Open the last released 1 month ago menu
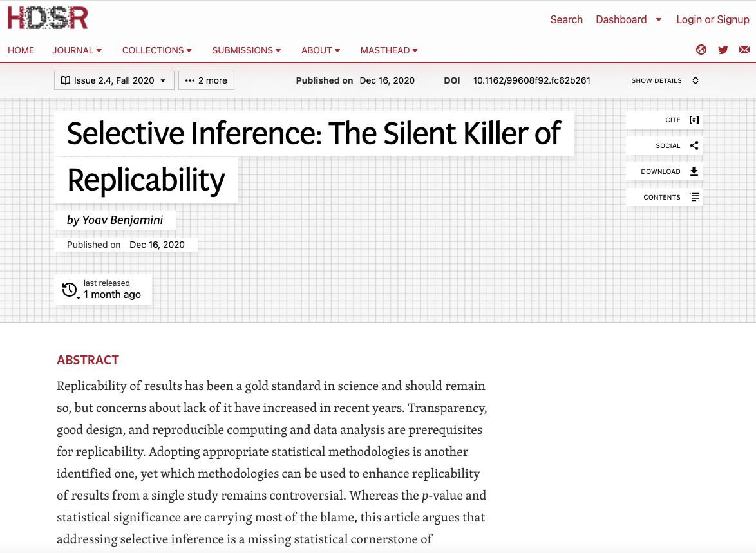This screenshot has height=553, width=756. tap(103, 289)
